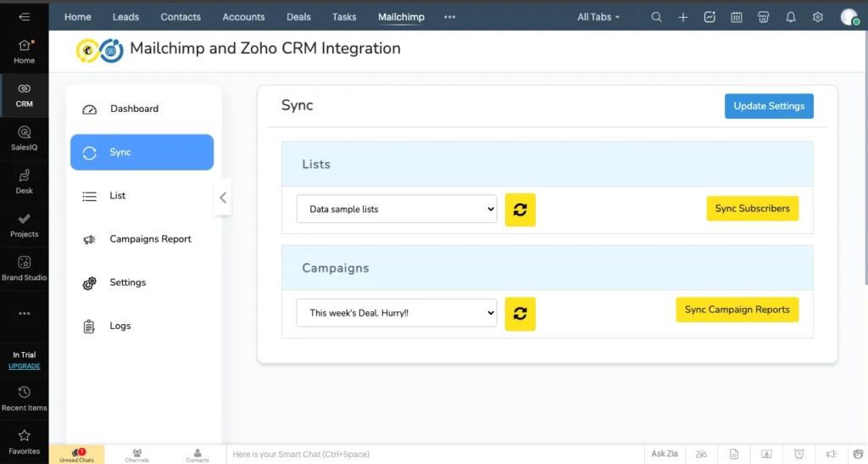Open the marketplace store icon in the top bar
868x464 pixels.
(x=764, y=17)
